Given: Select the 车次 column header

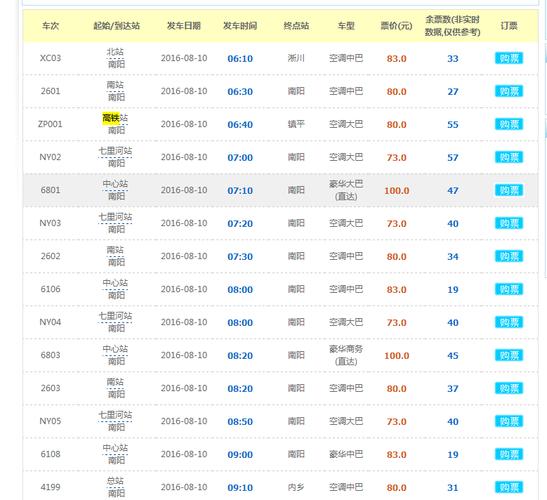Looking at the screenshot, I should [51, 26].
